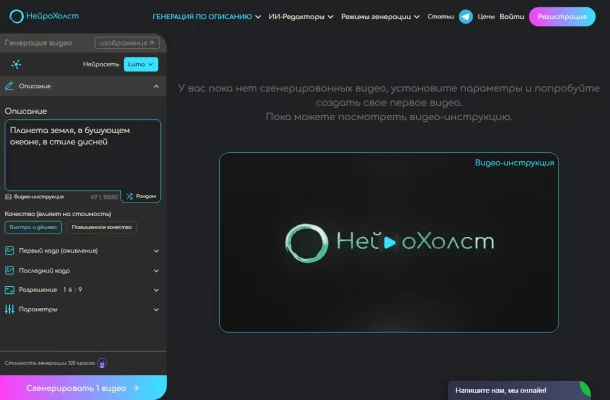
Task: Play the video instruction
Action: (389, 242)
